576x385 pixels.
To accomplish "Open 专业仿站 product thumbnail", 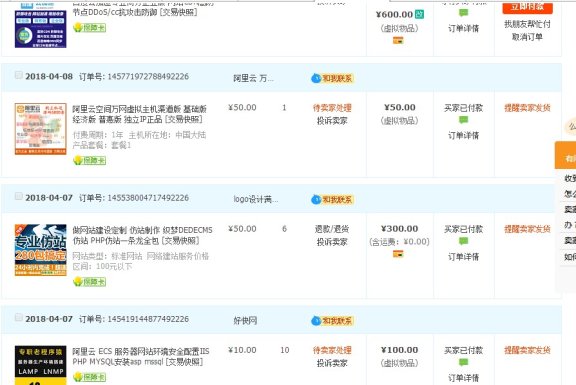I will click(x=40, y=250).
